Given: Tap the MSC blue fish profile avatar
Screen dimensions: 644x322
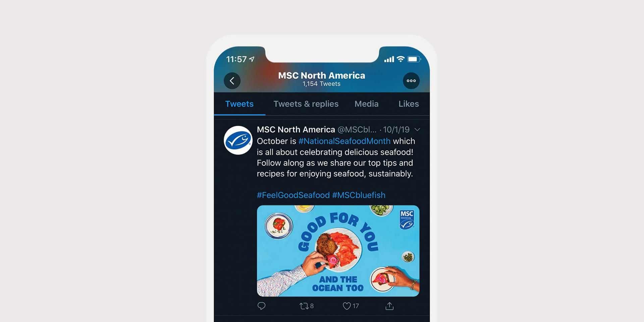Looking at the screenshot, I should coord(238,140).
